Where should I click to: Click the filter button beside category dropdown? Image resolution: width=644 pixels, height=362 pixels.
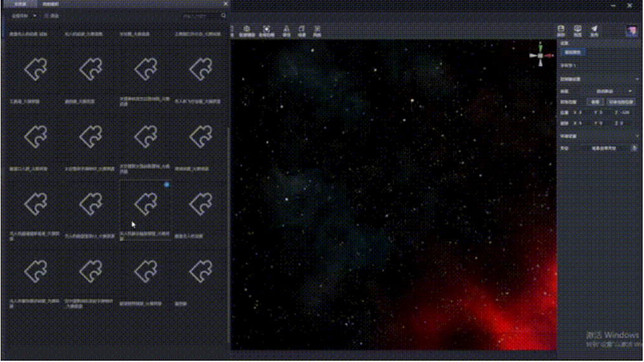[51, 16]
